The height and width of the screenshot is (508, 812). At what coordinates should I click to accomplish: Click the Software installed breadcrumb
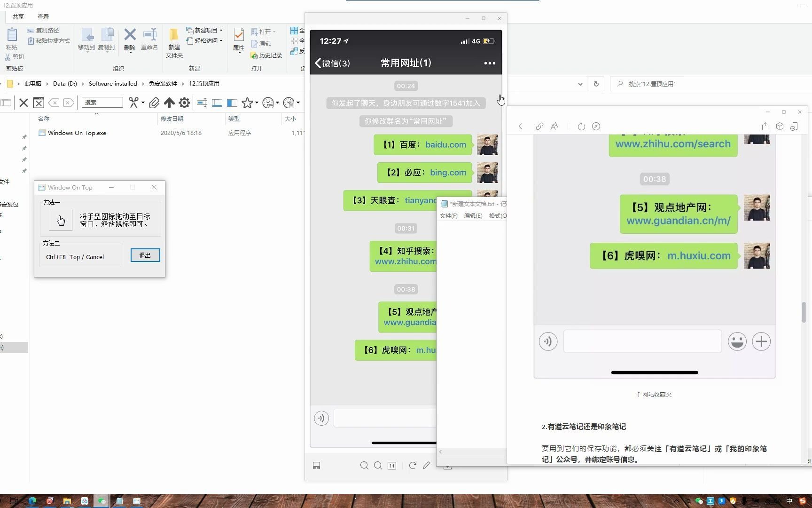pyautogui.click(x=113, y=84)
